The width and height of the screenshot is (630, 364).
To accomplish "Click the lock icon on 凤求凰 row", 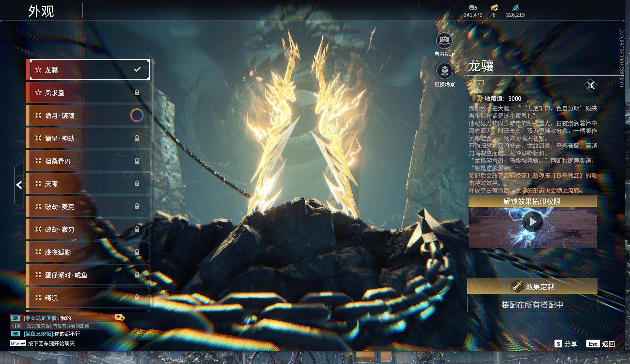I will [x=137, y=93].
